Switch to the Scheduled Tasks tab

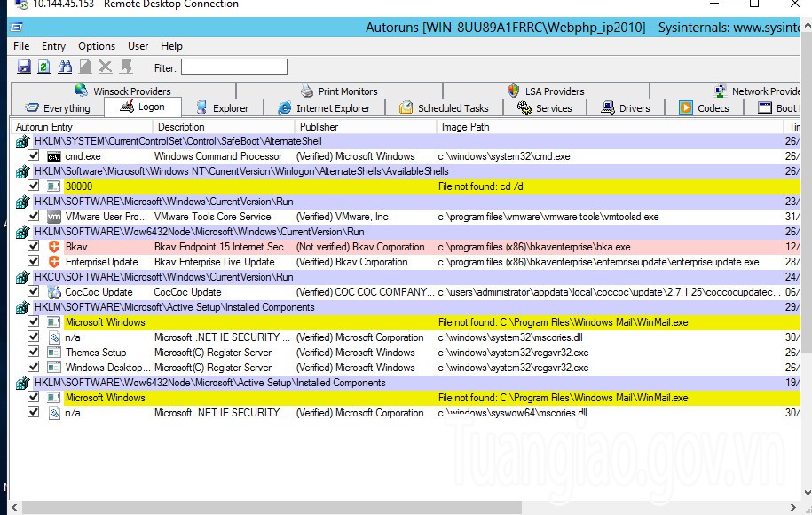pyautogui.click(x=445, y=108)
